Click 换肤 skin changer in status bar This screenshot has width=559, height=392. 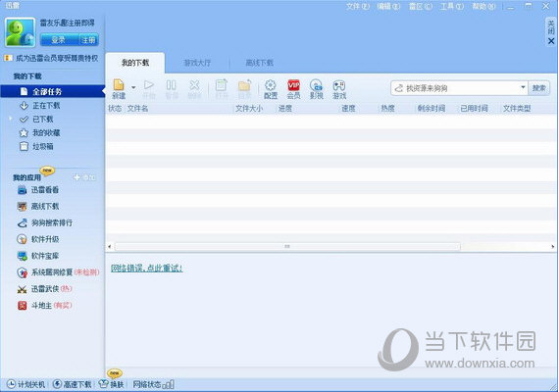click(111, 384)
